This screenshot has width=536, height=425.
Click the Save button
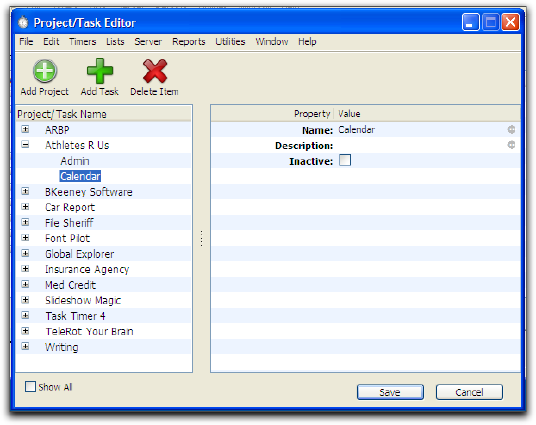point(390,392)
